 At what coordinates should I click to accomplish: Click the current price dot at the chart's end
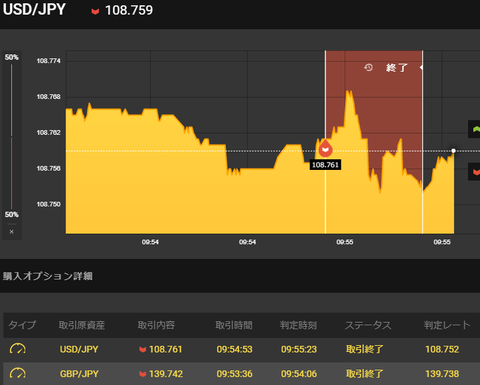coord(453,151)
